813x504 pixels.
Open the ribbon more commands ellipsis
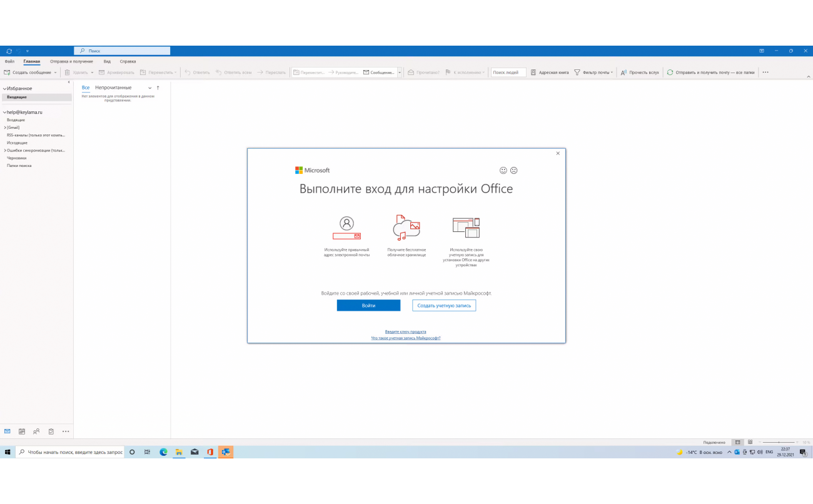[765, 73]
